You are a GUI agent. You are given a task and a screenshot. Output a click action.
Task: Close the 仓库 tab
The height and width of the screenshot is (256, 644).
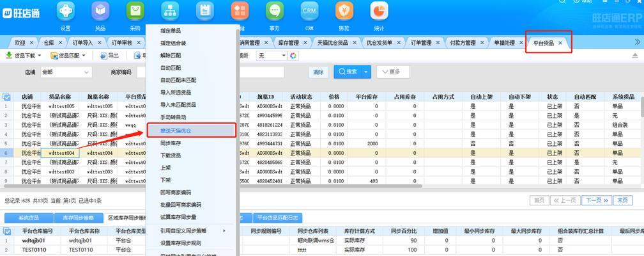tap(60, 42)
